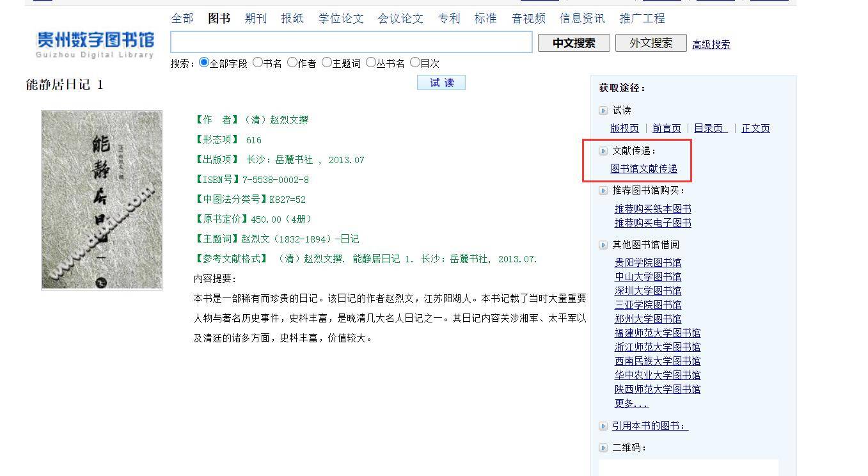Expand more libraries via 更多... link
The height and width of the screenshot is (476, 868).
point(631,404)
